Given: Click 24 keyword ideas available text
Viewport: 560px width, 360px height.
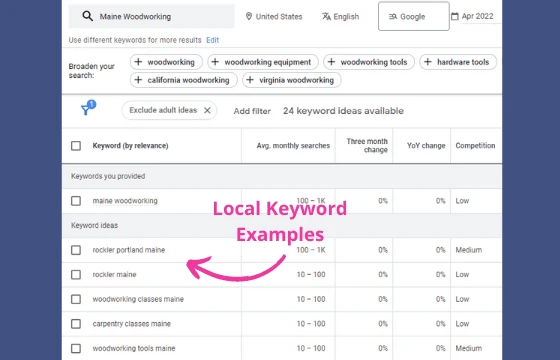Looking at the screenshot, I should click(x=343, y=111).
